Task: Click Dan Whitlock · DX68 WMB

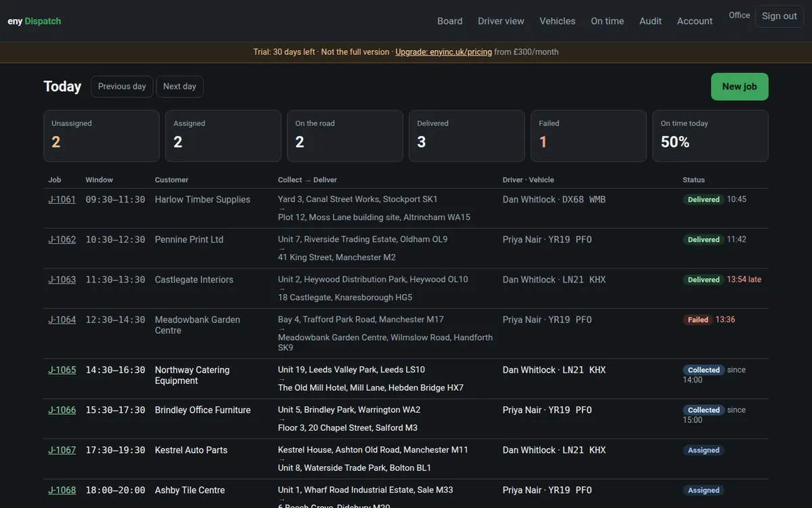Action: [x=554, y=200]
